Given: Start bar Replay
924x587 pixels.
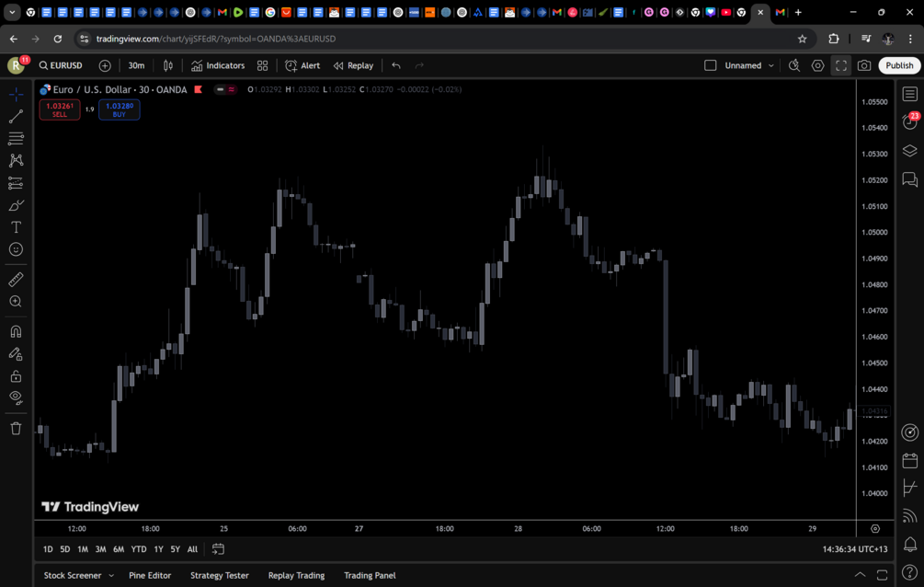Looking at the screenshot, I should pyautogui.click(x=354, y=65).
